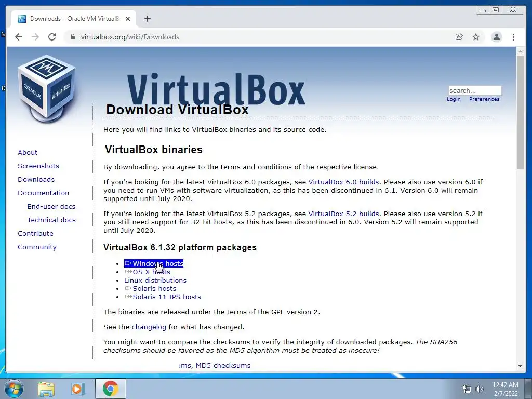The image size is (532, 399).
Task: Open Community in the sidebar
Action: (x=37, y=247)
